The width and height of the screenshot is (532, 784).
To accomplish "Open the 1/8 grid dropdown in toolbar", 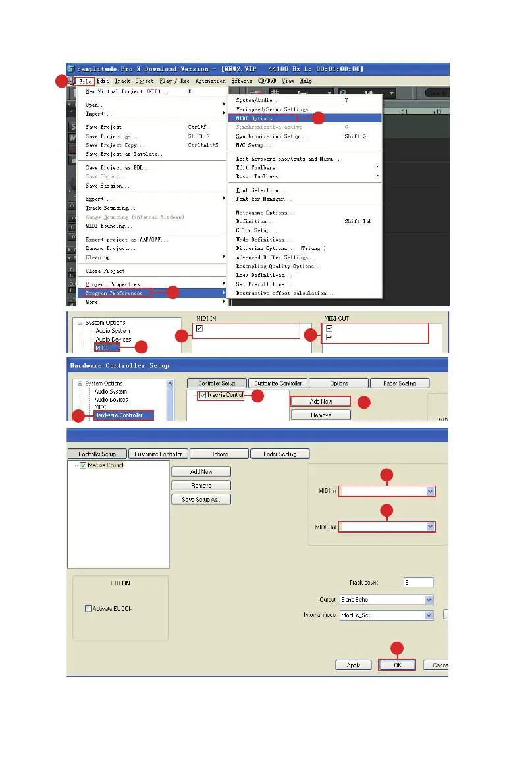I will point(392,93).
